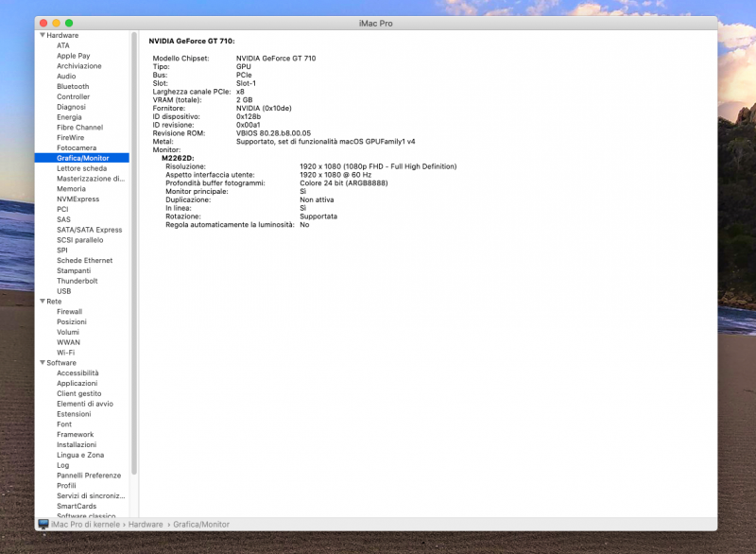Open the Wi-Fi entry
This screenshot has height=554, width=756.
pos(66,353)
